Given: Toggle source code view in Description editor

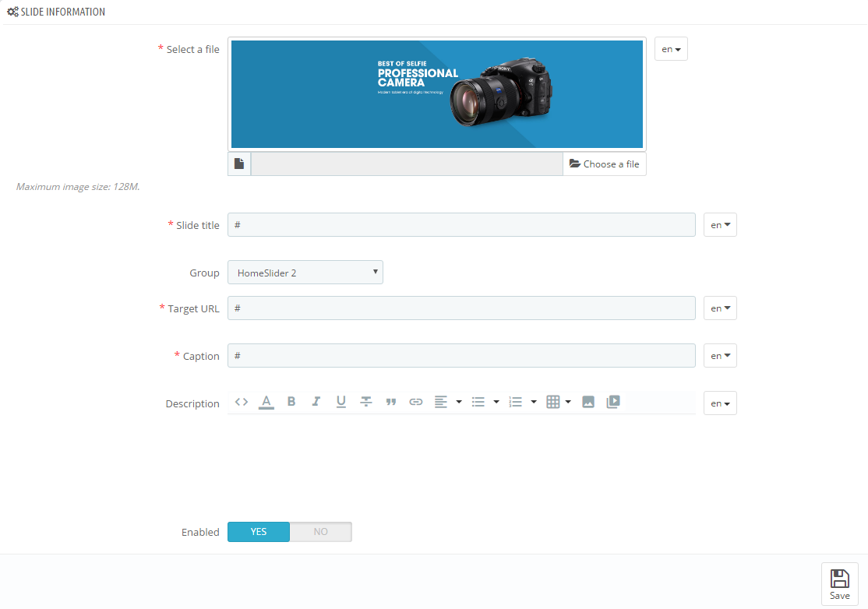Looking at the screenshot, I should 242,402.
